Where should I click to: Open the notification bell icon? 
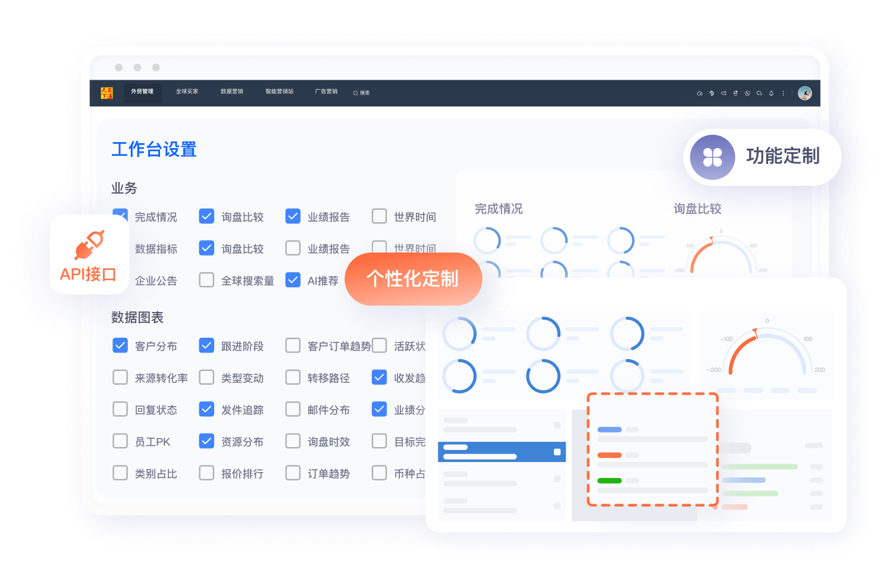(x=771, y=93)
